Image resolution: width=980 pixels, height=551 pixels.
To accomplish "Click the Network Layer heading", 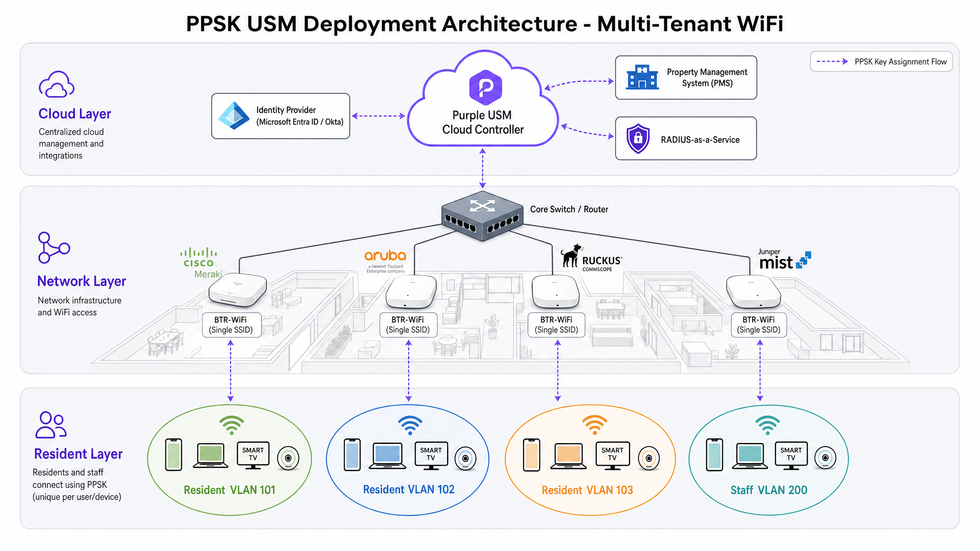I will coord(82,281).
